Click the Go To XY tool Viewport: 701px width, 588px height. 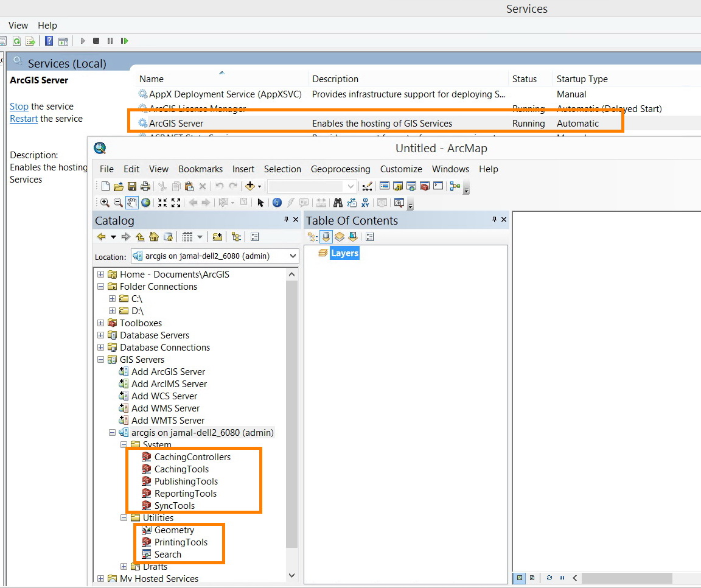point(365,203)
